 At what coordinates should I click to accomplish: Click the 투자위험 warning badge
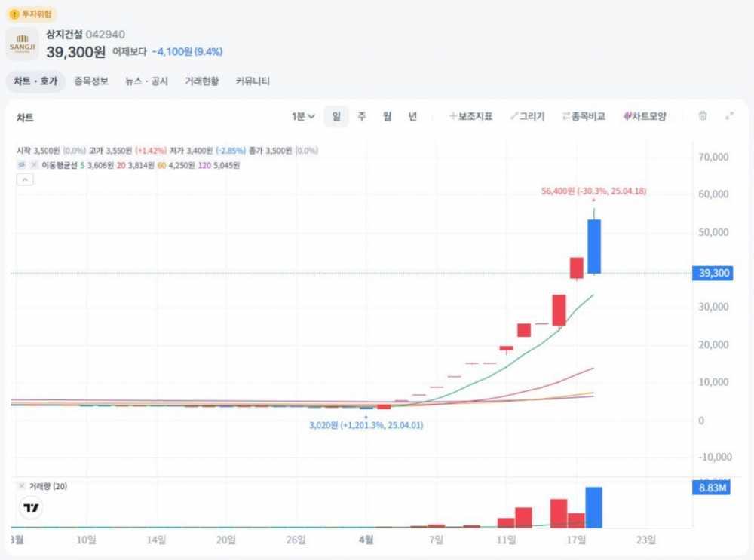coord(32,14)
